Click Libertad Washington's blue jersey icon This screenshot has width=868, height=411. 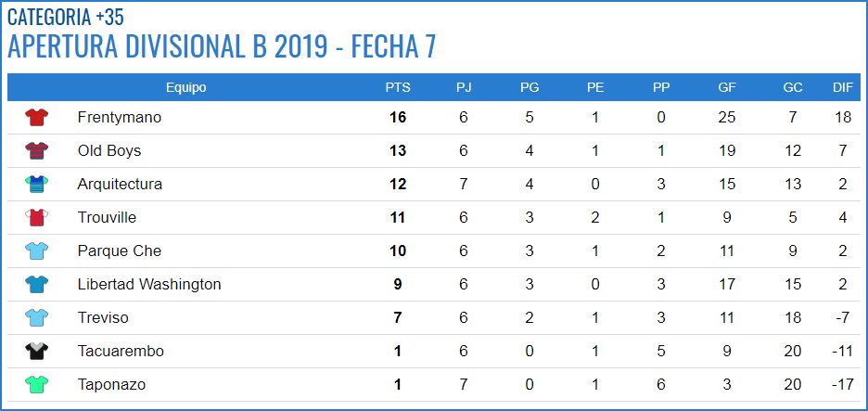coord(37,285)
